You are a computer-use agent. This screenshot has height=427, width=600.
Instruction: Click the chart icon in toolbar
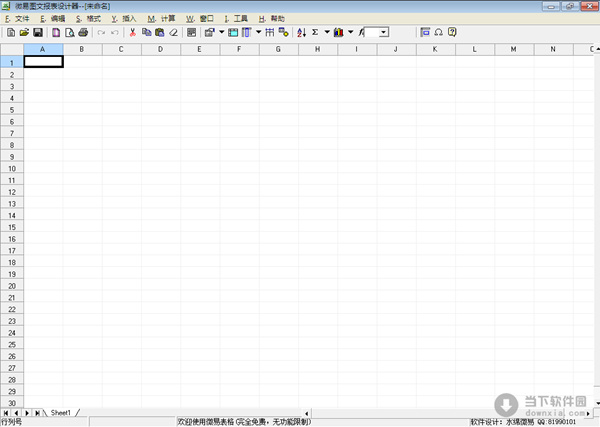click(x=338, y=32)
